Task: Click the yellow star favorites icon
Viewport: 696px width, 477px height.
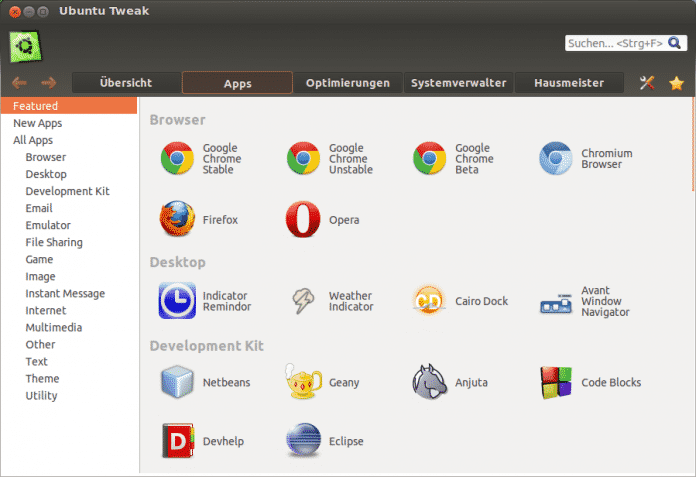Action: 676,83
